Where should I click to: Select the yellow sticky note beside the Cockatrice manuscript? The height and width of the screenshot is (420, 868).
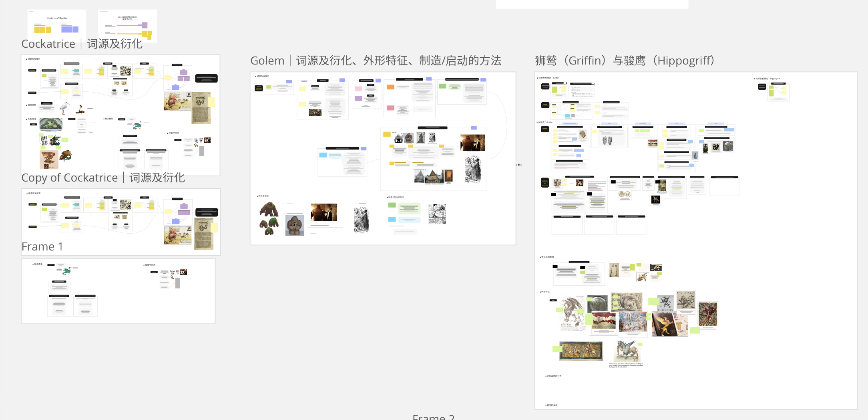pos(212,102)
